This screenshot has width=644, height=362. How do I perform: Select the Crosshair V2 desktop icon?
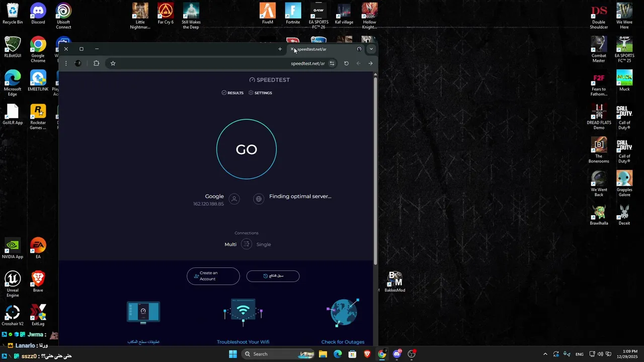click(x=13, y=316)
